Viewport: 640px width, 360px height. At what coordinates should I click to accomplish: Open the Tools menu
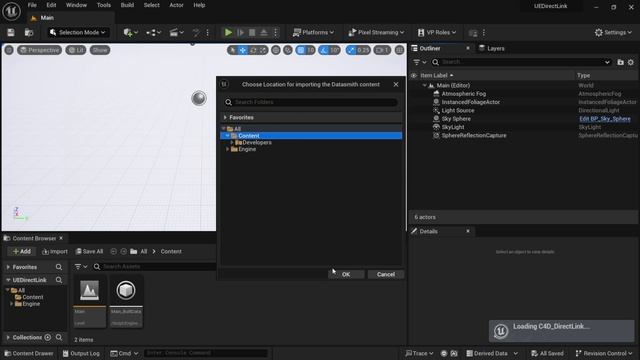[x=104, y=5]
